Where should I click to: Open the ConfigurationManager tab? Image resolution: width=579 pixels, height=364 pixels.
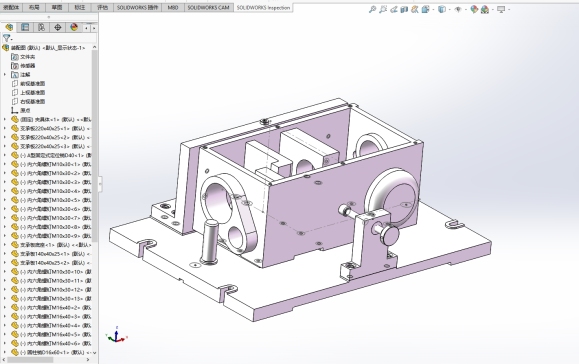point(41,27)
